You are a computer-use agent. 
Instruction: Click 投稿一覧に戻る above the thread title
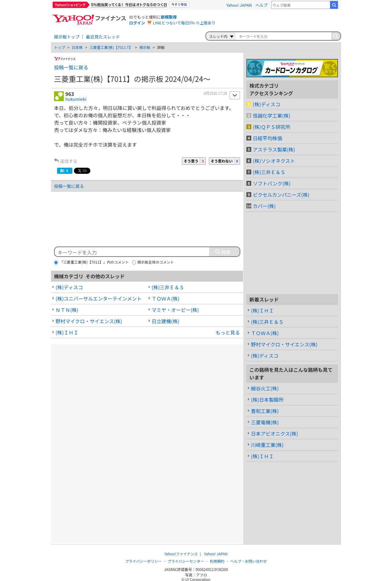tap(71, 68)
